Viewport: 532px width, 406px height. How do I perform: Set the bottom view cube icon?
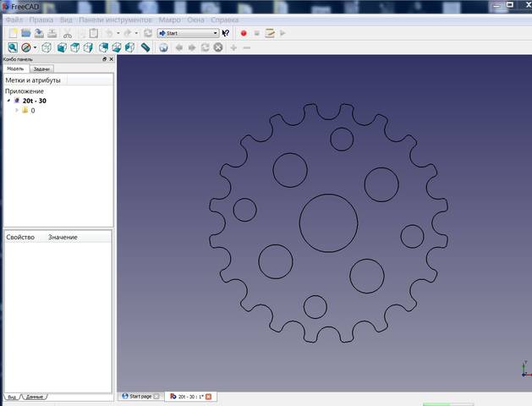click(117, 47)
